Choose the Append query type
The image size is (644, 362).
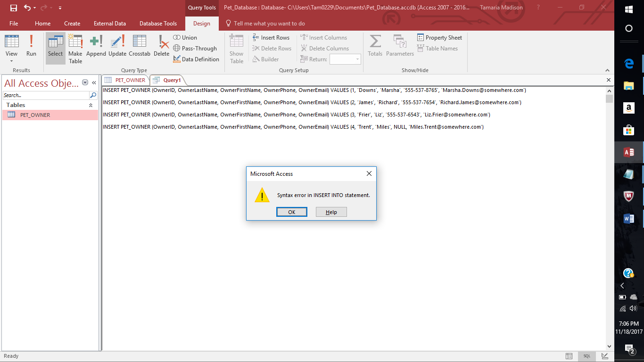(96, 46)
